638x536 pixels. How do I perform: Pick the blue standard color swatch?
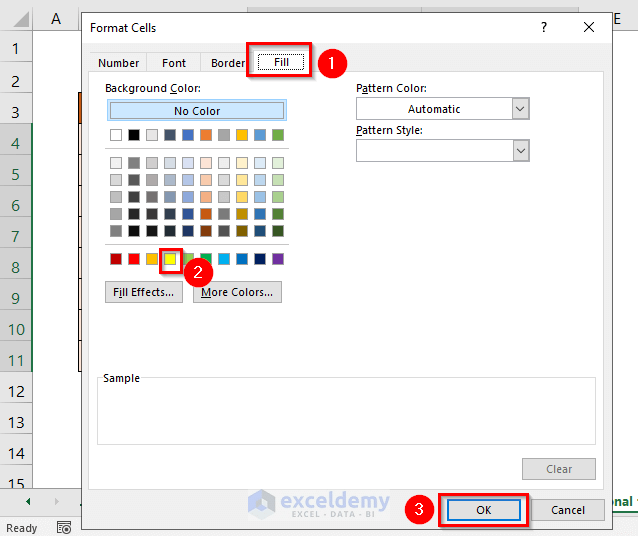click(x=242, y=259)
